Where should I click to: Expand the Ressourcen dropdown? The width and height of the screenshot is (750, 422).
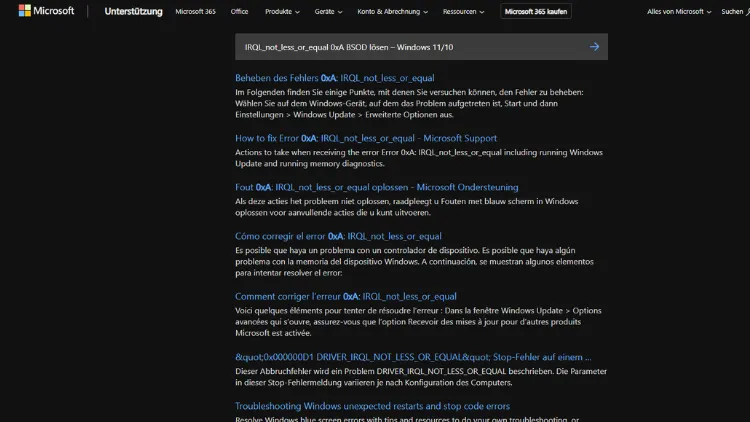pos(463,11)
